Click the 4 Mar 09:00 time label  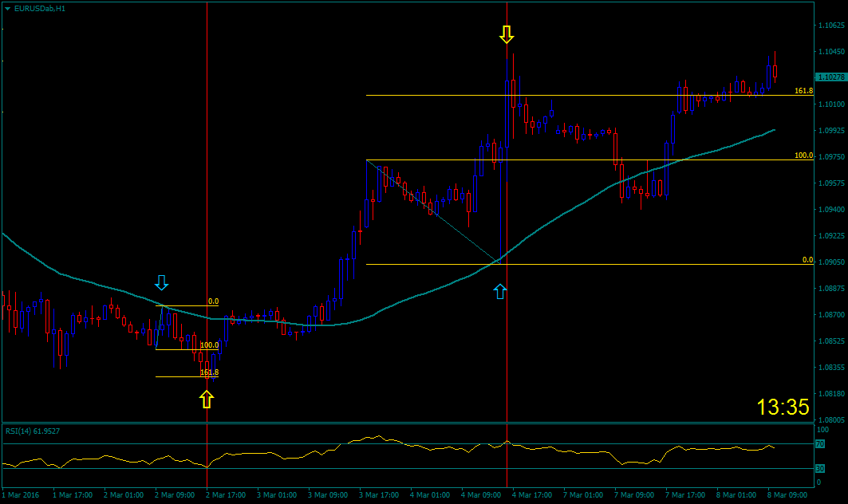481,494
